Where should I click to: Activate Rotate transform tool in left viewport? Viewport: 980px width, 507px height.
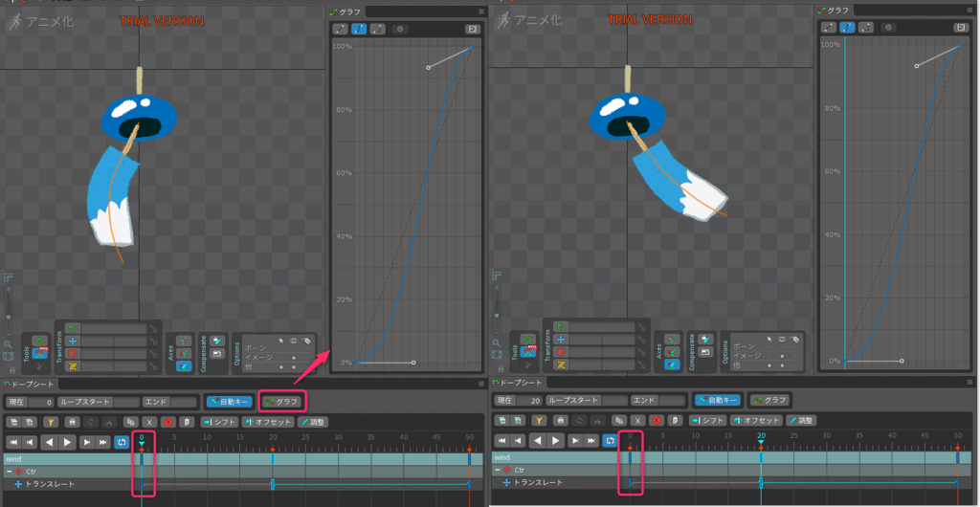(73, 328)
